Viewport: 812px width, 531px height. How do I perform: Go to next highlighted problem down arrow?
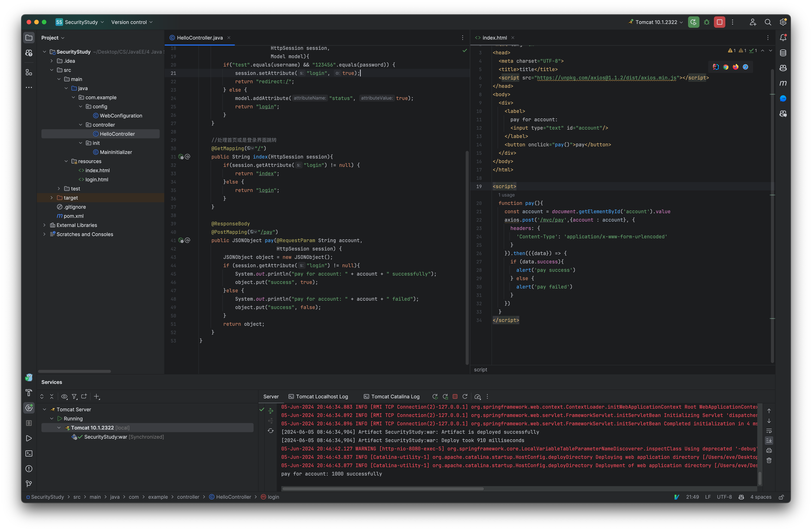pyautogui.click(x=770, y=51)
